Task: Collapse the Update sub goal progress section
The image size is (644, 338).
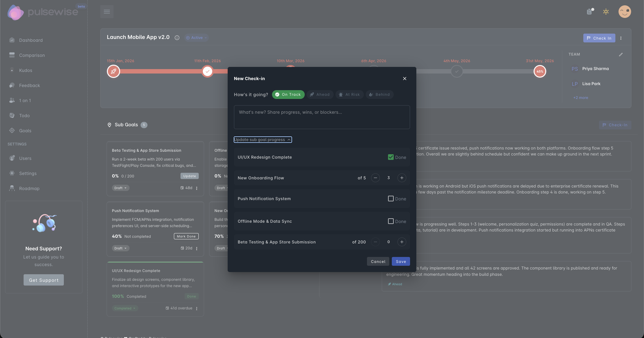Action: [263, 139]
